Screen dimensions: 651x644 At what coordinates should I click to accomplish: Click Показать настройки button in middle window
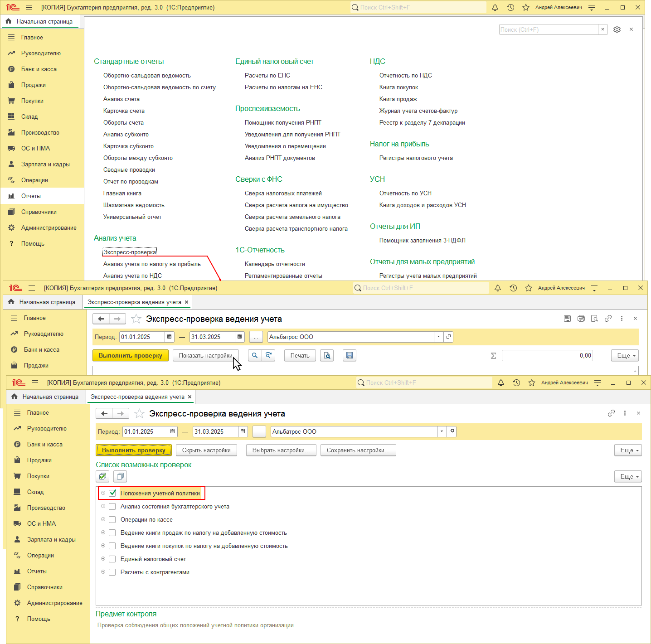pyautogui.click(x=206, y=355)
